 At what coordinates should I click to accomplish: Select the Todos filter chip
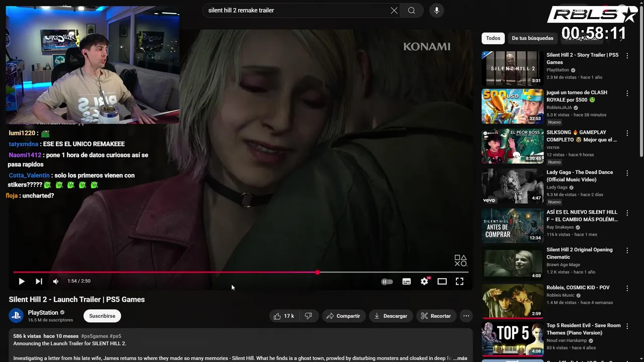pos(493,38)
